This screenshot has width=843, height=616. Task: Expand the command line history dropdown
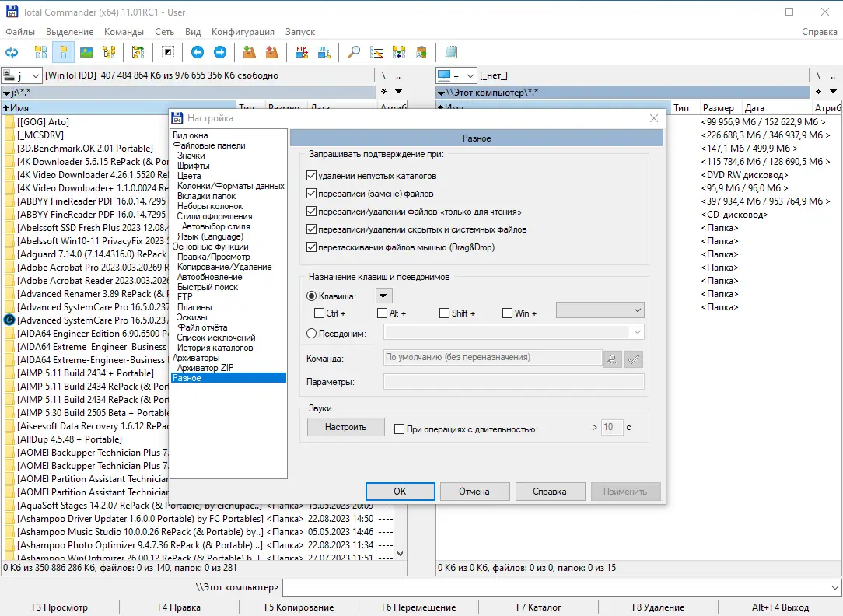[835, 587]
